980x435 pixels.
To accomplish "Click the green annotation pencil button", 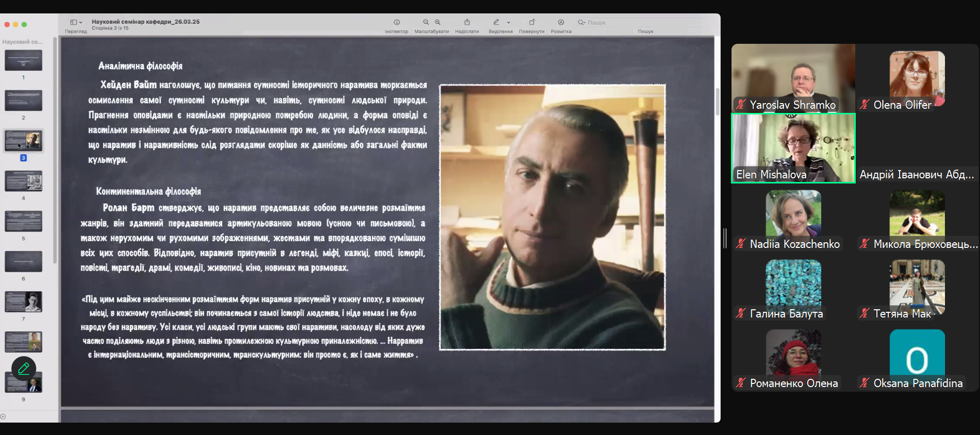I will [x=24, y=369].
